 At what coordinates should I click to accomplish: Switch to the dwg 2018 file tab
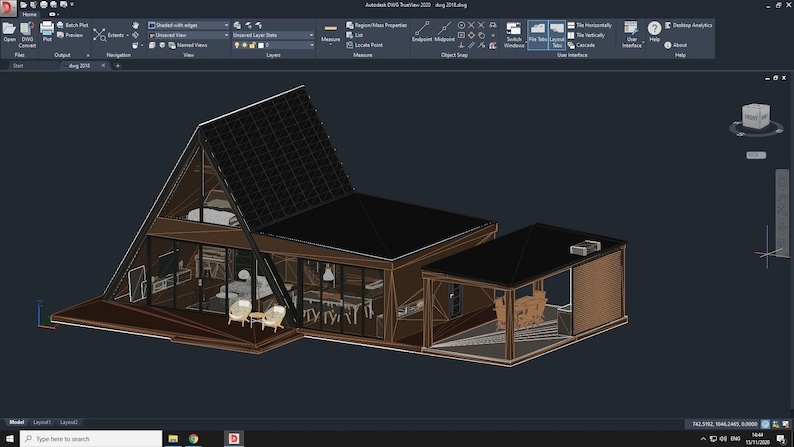click(80, 66)
